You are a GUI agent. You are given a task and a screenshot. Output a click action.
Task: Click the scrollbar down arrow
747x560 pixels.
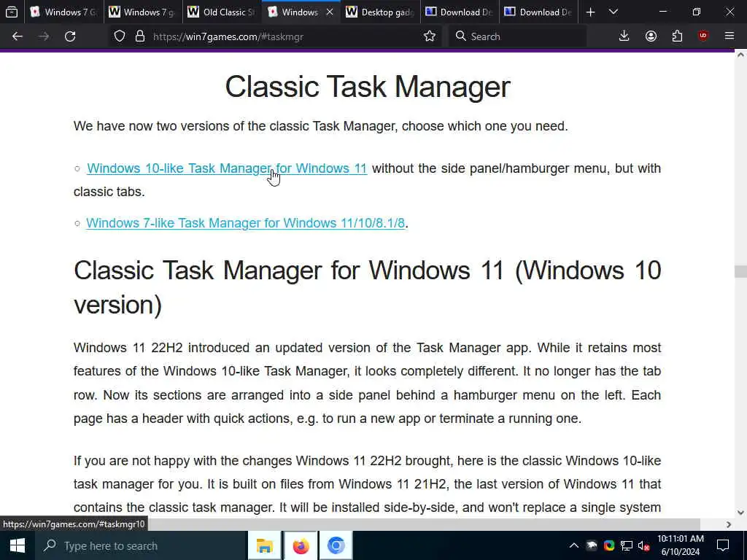click(x=740, y=513)
